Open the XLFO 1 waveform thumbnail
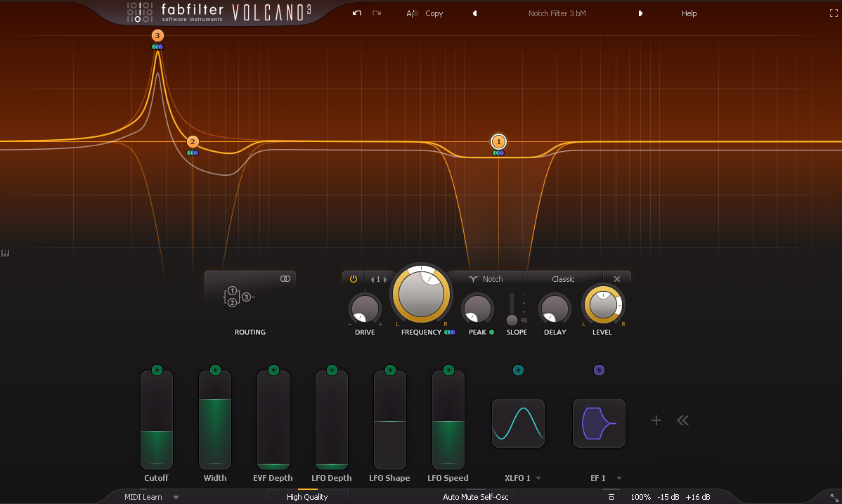The width and height of the screenshot is (842, 504). pos(518,423)
